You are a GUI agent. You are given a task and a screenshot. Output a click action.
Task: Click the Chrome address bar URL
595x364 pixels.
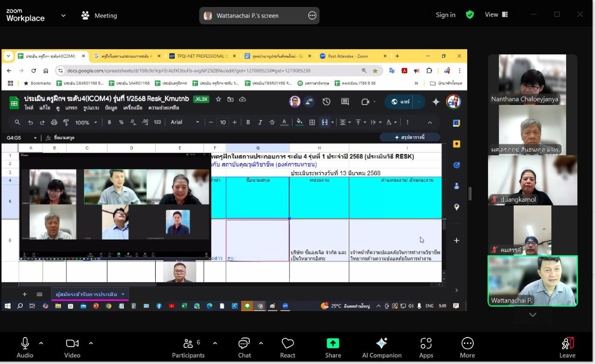189,71
